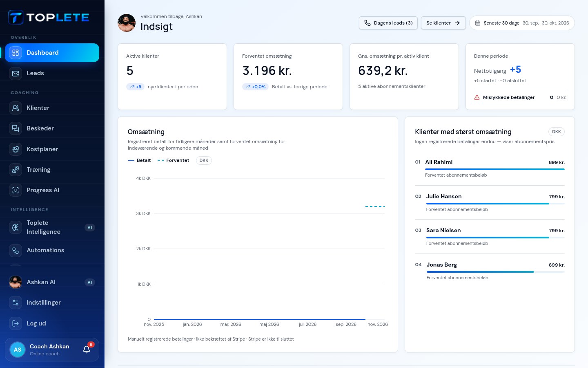
Task: Click the Dagens leads (3) button
Action: click(x=388, y=23)
